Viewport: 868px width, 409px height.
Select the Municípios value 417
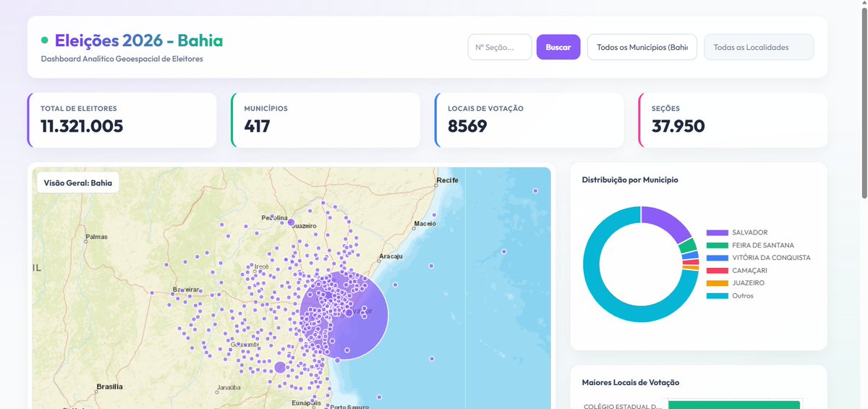(x=257, y=127)
